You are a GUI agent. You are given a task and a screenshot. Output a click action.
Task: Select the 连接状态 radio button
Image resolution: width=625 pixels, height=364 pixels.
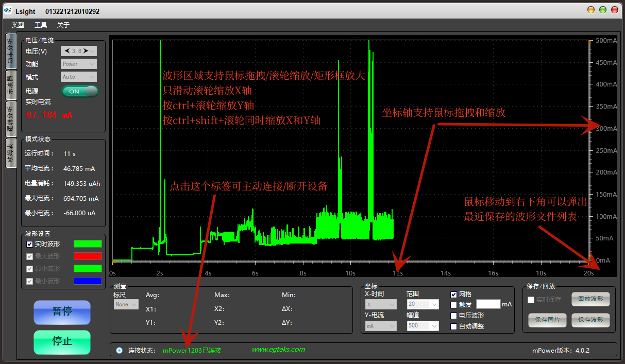120,350
